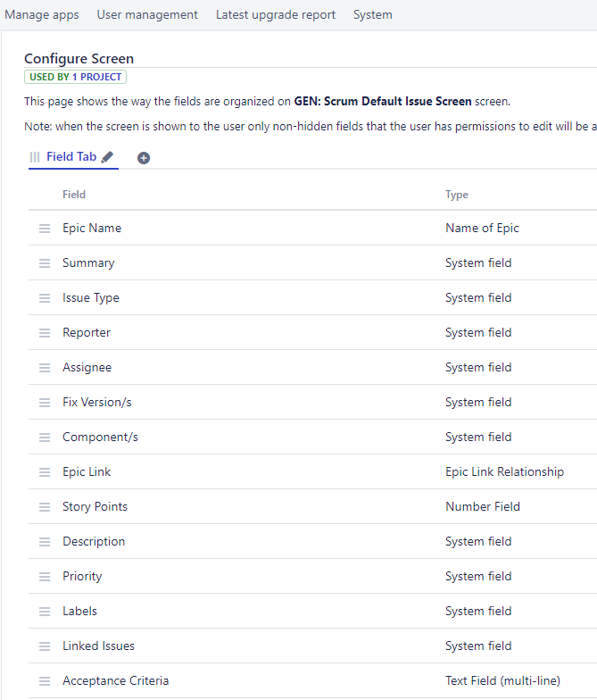The width and height of the screenshot is (597, 700).
Task: Open Latest upgrade report
Action: coord(276,14)
